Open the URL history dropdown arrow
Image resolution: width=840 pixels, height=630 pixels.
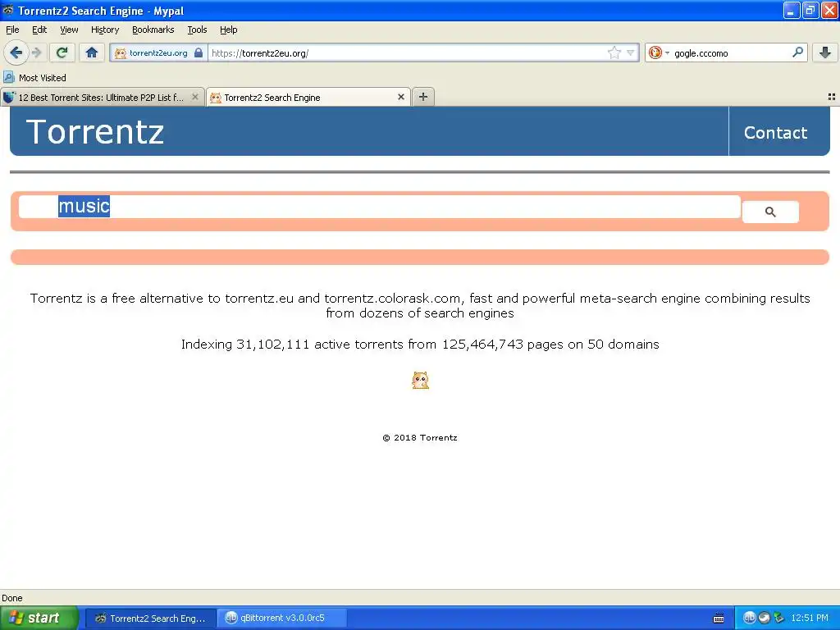pyautogui.click(x=631, y=52)
